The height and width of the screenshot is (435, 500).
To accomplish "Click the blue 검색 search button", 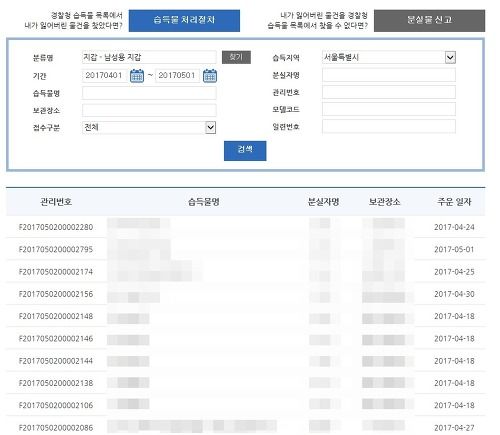I will pos(245,151).
